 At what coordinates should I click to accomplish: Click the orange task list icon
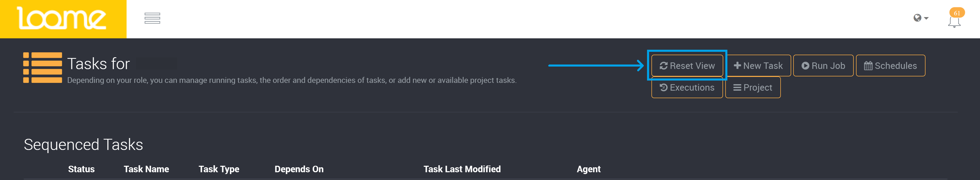pos(43,68)
